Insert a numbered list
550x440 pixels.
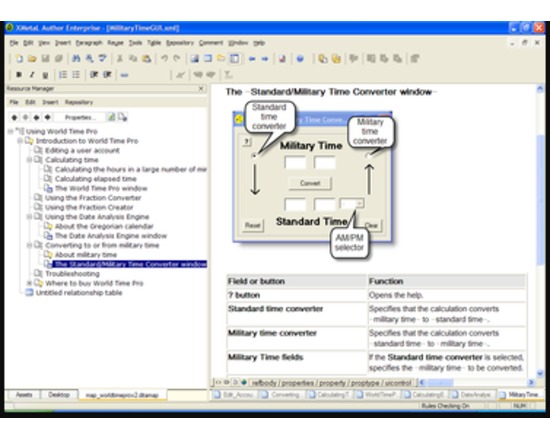[63, 75]
